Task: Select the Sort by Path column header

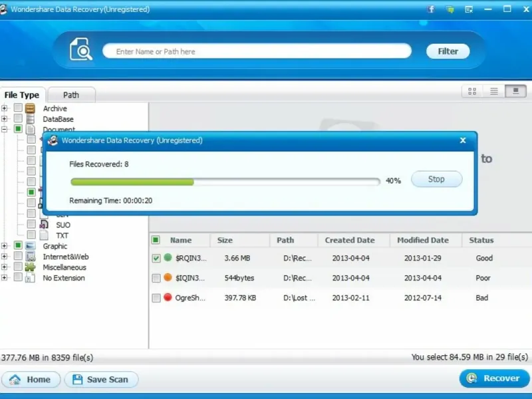Action: pos(285,240)
